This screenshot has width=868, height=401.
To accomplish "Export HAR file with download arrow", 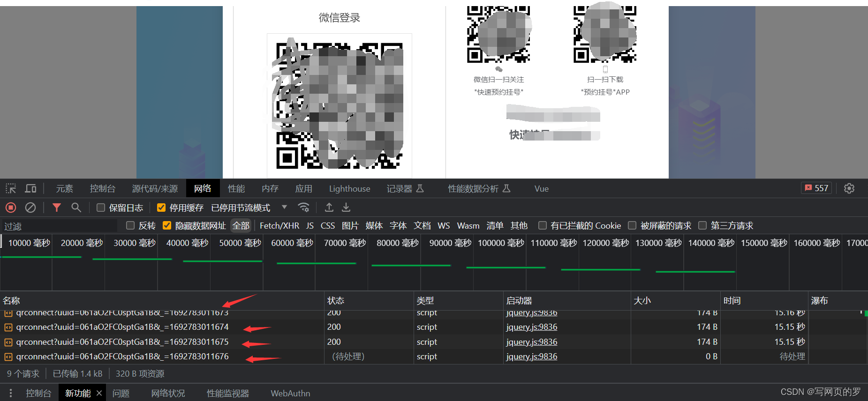I will point(346,207).
